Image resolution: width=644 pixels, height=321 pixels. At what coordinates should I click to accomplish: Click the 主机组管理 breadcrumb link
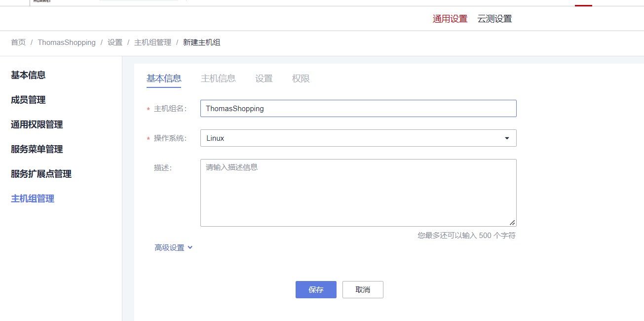pos(152,42)
